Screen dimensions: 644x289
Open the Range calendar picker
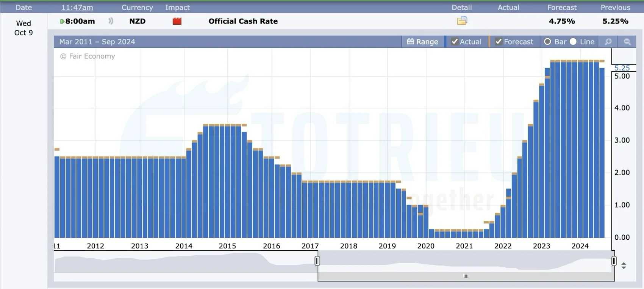coord(422,42)
